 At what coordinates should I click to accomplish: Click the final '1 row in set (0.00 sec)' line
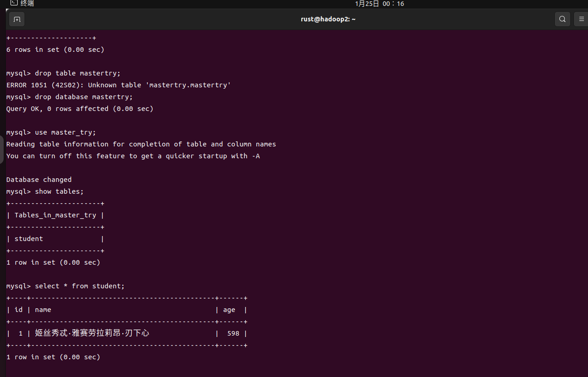point(53,357)
